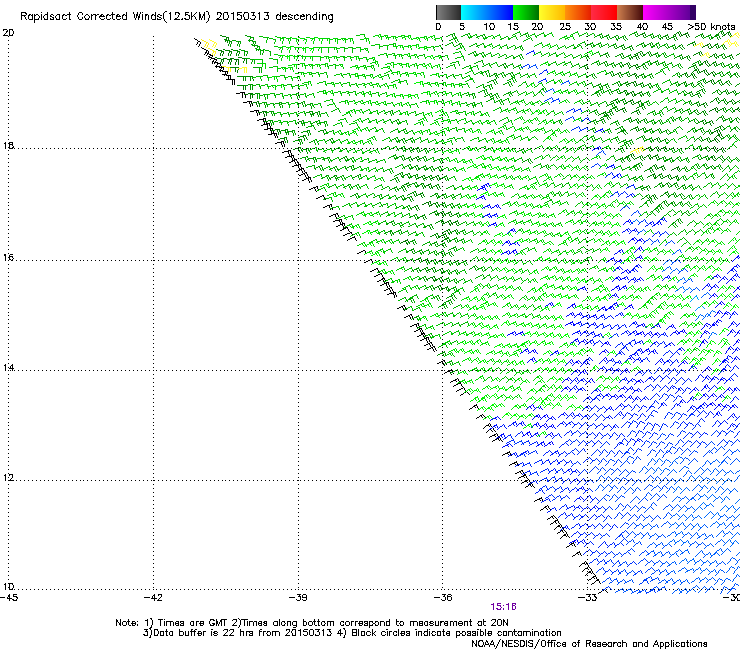Click the latitude label 20
The width and height of the screenshot is (740, 650).
pyautogui.click(x=8, y=33)
